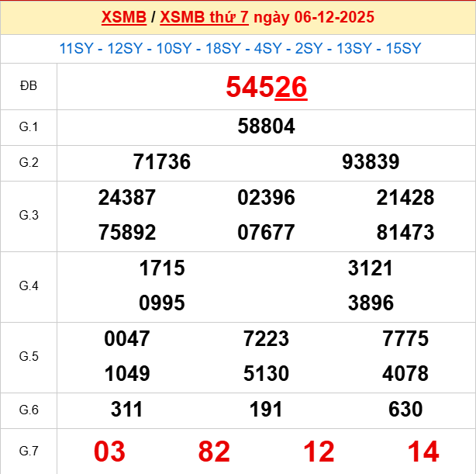Select G.5 number 4078
This screenshot has width=476, height=474.
pyautogui.click(x=405, y=374)
